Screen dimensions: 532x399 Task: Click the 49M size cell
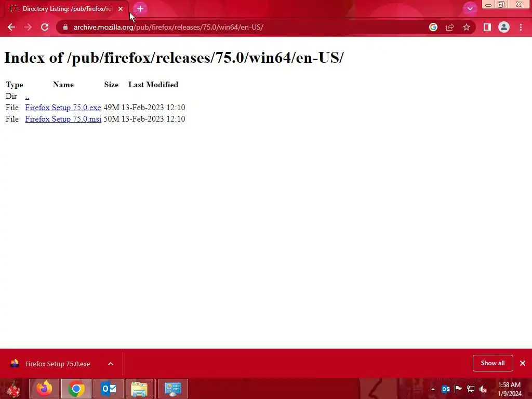(111, 108)
